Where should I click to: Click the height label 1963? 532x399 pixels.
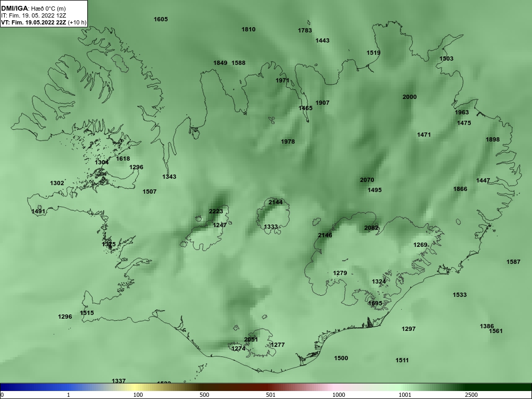coord(461,113)
